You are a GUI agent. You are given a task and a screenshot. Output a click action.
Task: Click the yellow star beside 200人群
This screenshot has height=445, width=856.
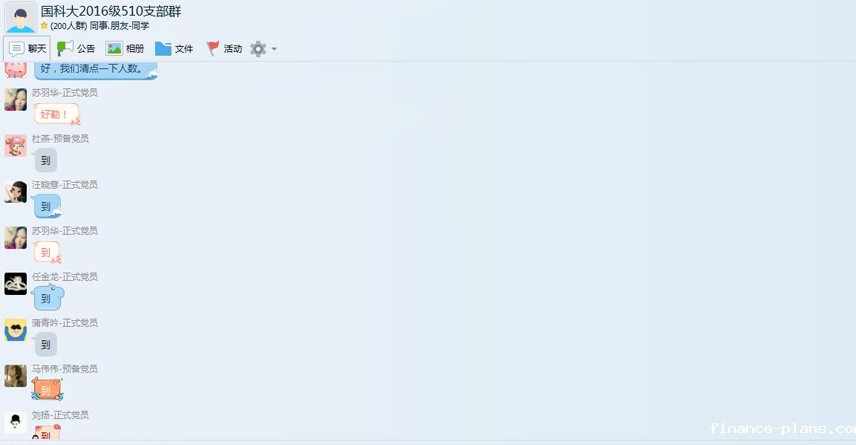click(44, 26)
